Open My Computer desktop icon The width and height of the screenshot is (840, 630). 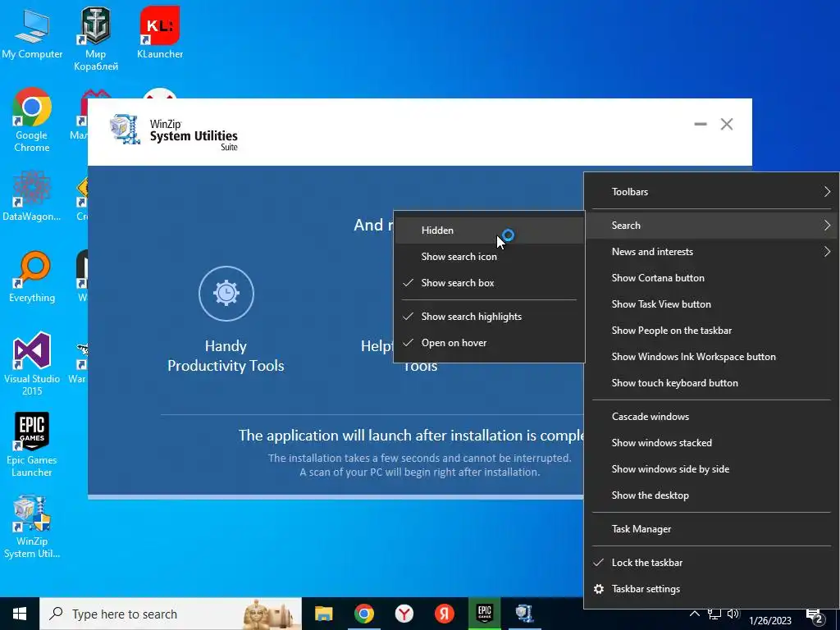tap(32, 33)
